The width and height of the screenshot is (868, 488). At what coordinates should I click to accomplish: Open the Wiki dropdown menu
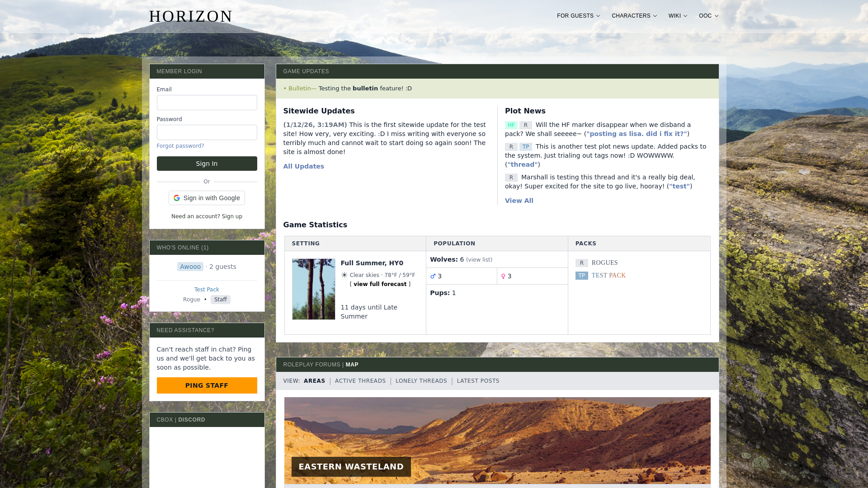[678, 16]
